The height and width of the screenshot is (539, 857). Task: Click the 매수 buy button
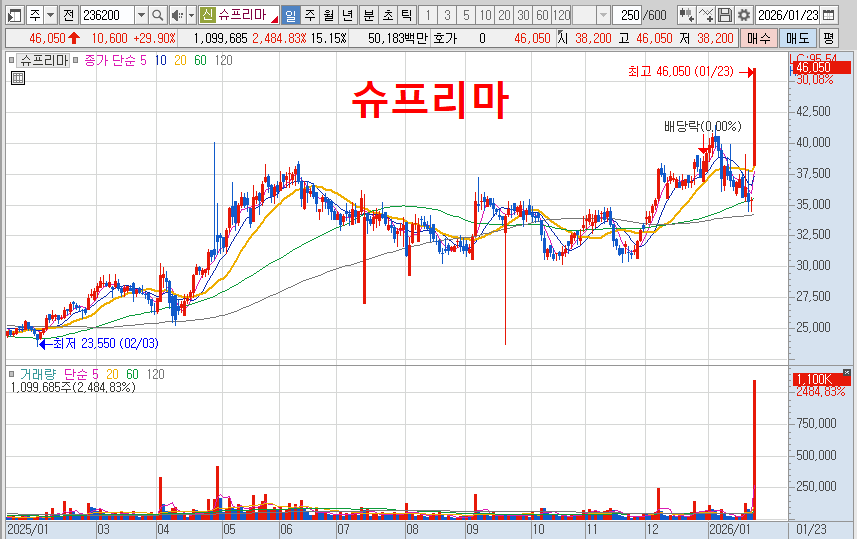(759, 38)
